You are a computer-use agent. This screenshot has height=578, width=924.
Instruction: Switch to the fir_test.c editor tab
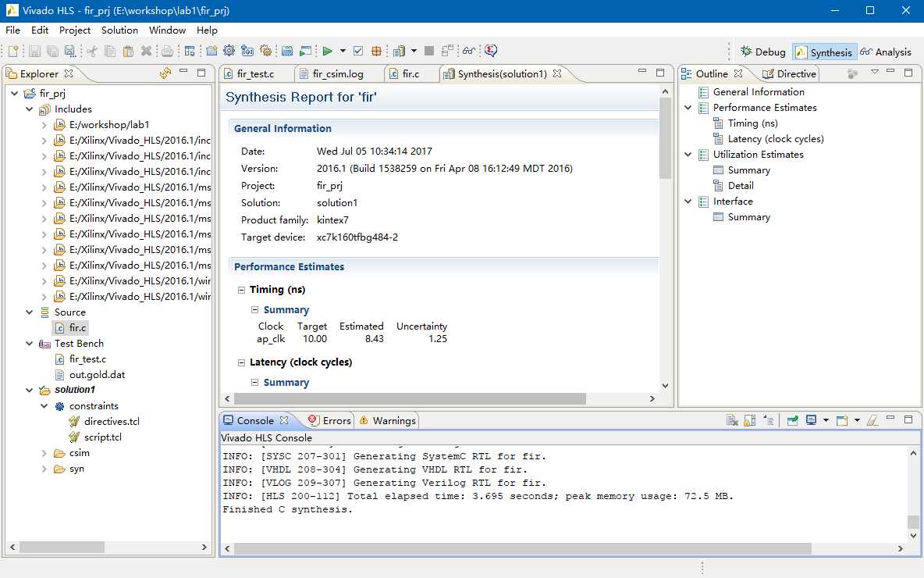coord(255,73)
